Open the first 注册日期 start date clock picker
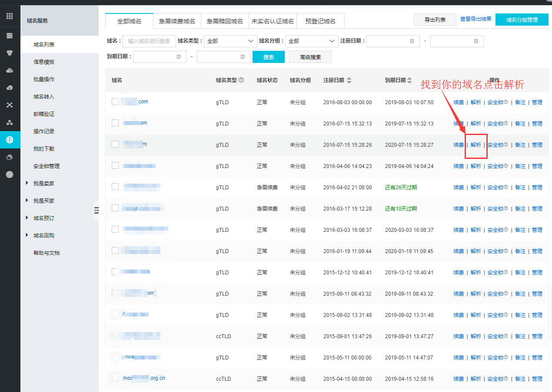Image resolution: width=552 pixels, height=392 pixels. 412,41
